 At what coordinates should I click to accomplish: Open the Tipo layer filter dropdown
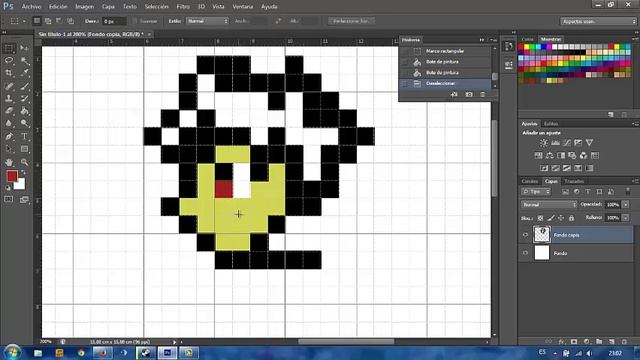click(536, 191)
